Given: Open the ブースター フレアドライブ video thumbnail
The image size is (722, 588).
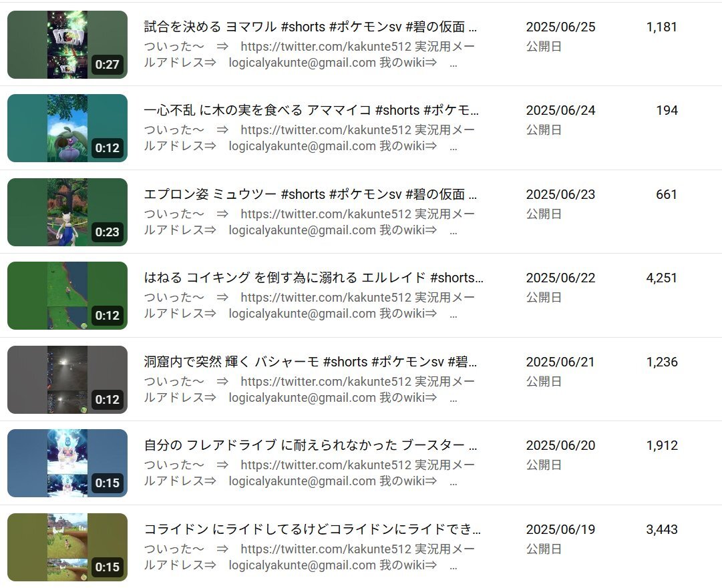Looking at the screenshot, I should pyautogui.click(x=67, y=463).
